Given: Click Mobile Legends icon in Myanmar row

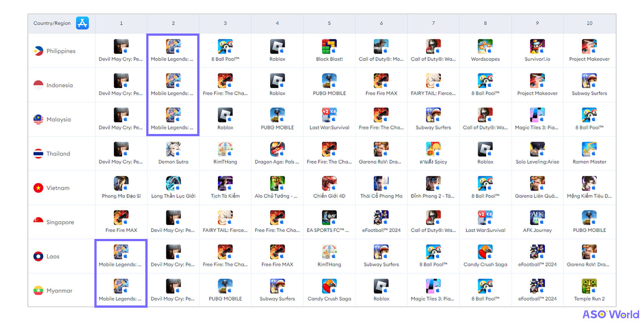Looking at the screenshot, I should [121, 286].
